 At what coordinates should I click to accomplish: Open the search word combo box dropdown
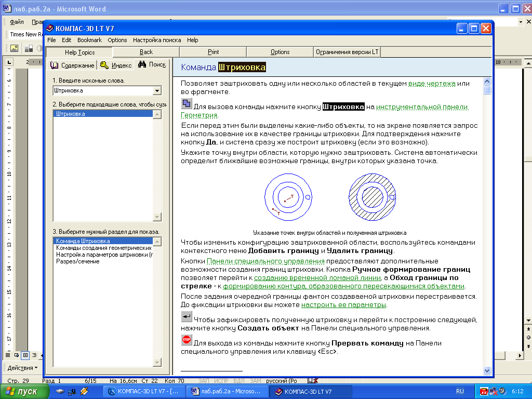click(x=157, y=90)
